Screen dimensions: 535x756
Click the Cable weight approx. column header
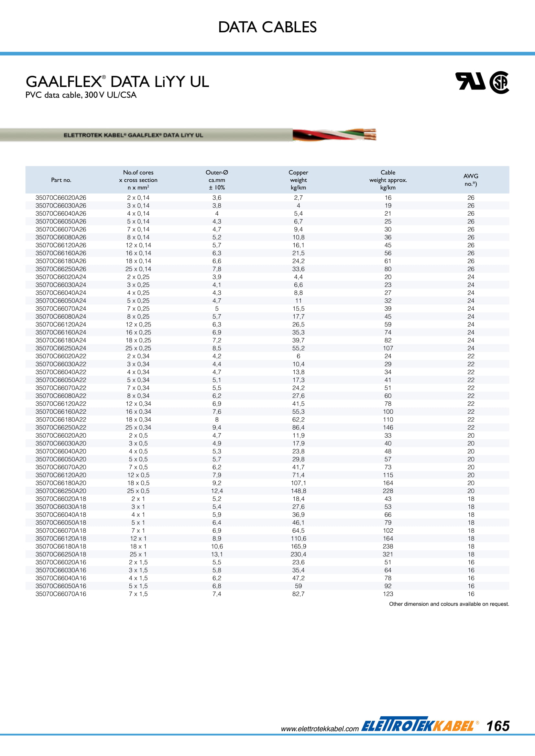point(388,180)
